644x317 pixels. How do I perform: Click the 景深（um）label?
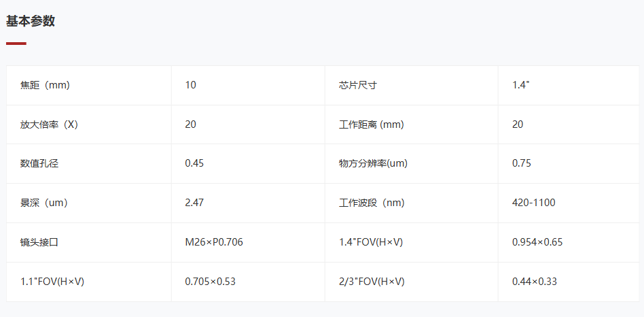(x=44, y=203)
